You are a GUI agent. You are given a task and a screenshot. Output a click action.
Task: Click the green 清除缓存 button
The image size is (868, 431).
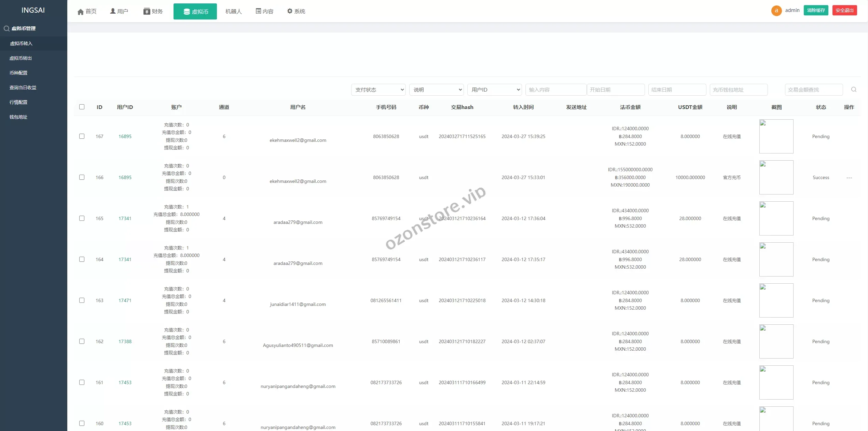pyautogui.click(x=816, y=11)
